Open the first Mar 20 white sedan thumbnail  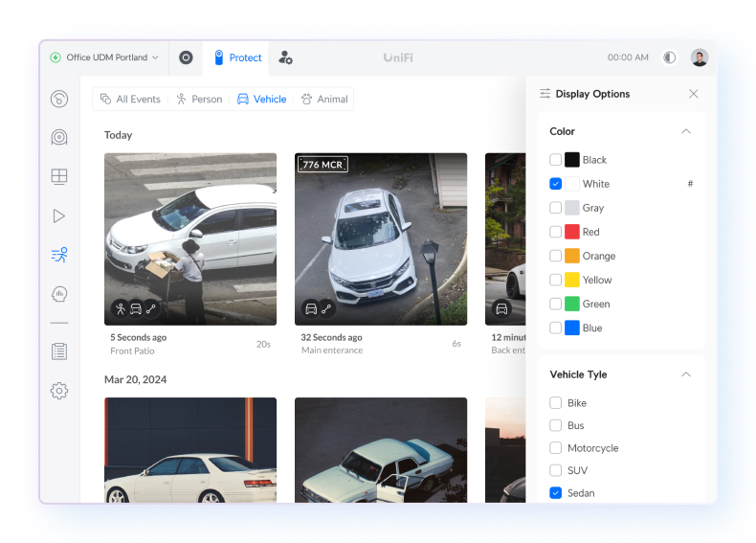[x=190, y=450]
